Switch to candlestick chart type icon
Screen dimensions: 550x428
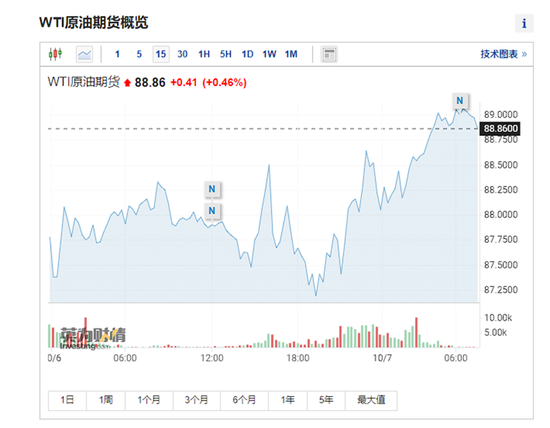pos(55,54)
